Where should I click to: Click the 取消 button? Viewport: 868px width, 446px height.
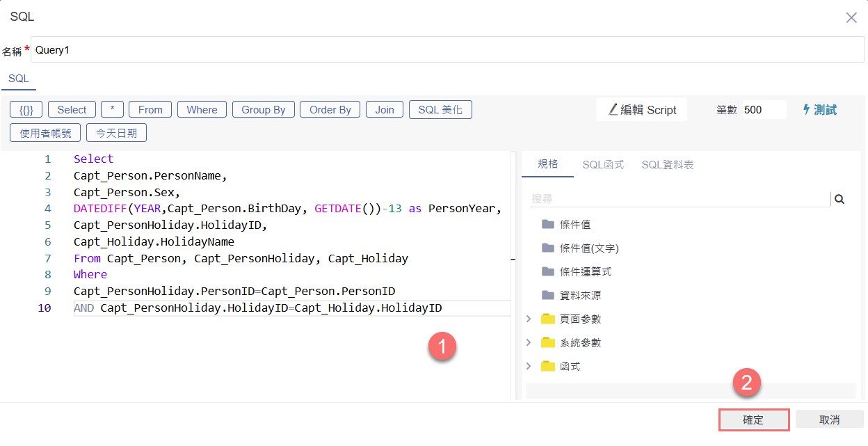[x=829, y=420]
